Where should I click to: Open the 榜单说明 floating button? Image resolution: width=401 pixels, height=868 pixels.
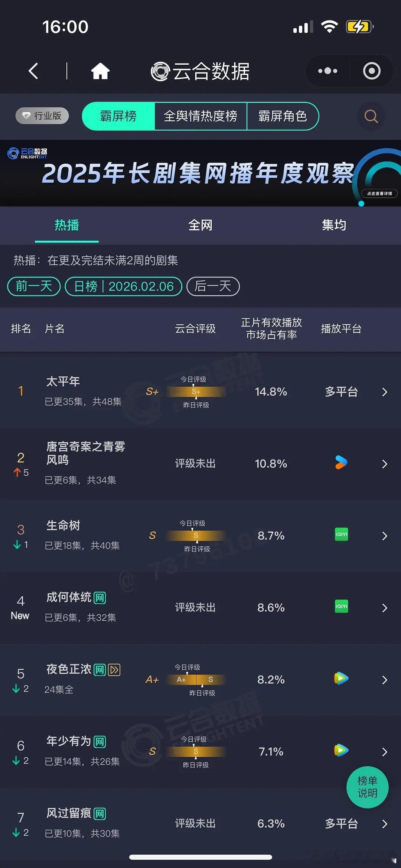coord(367,787)
